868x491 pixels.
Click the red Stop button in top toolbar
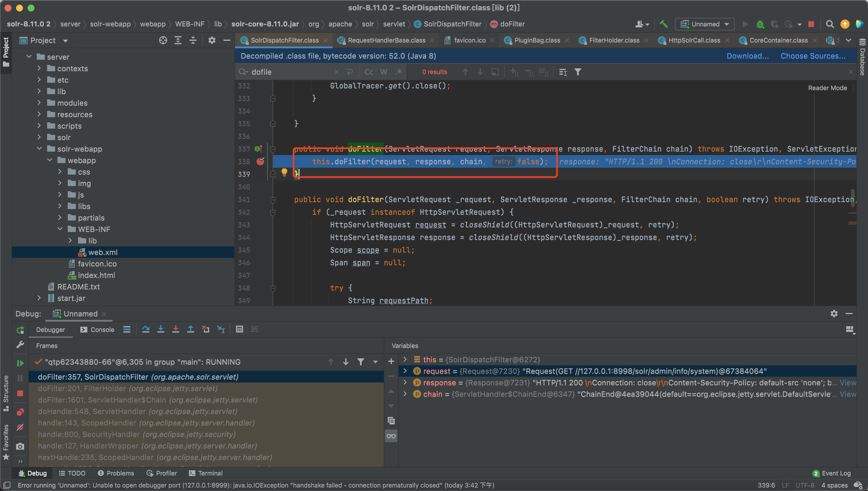[x=811, y=24]
